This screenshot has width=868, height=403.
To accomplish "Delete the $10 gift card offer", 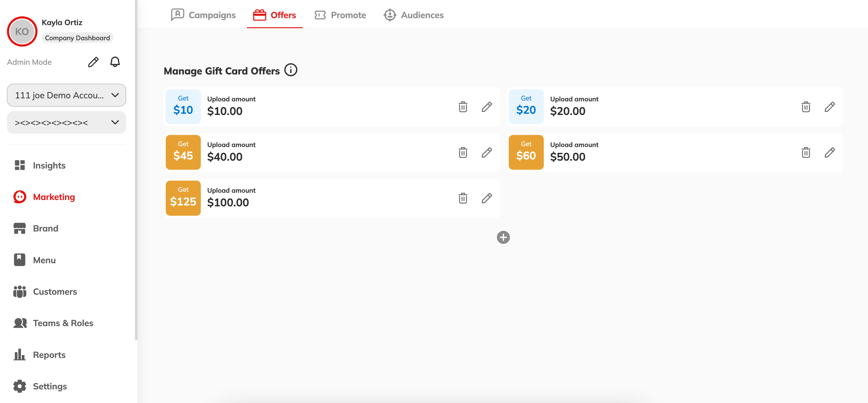I will (463, 107).
